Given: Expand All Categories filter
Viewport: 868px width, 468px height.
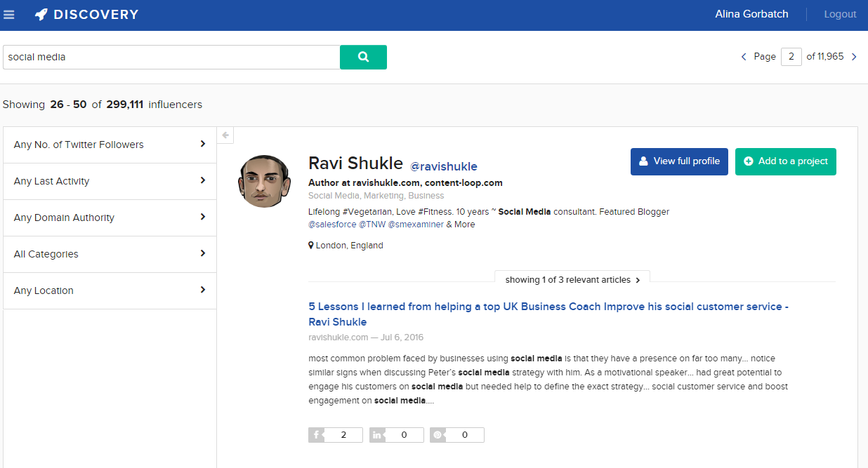Looking at the screenshot, I should [x=110, y=254].
